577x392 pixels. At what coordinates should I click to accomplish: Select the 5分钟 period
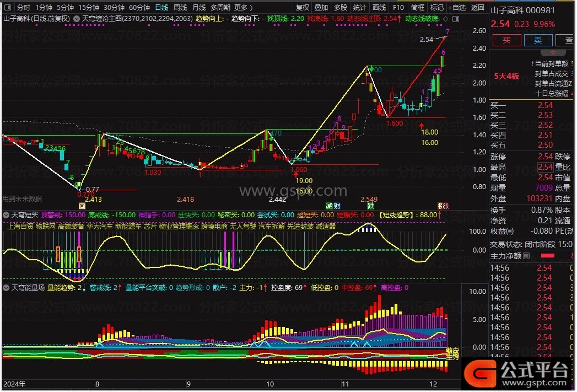click(65, 7)
